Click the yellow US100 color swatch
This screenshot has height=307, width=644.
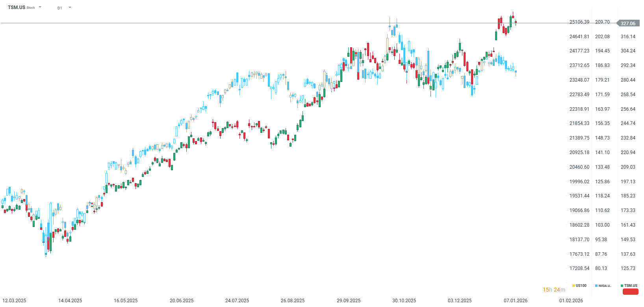pos(573,285)
